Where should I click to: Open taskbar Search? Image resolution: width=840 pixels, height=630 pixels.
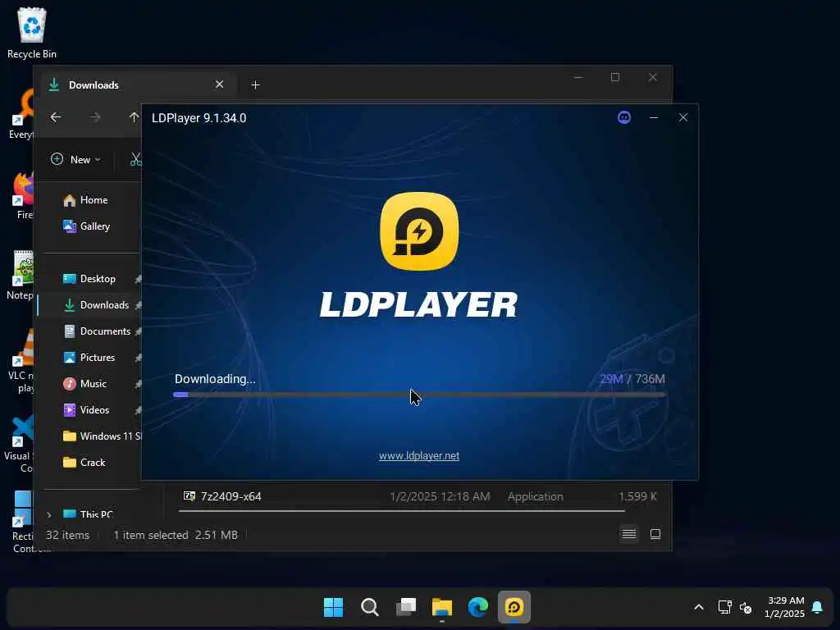click(x=370, y=607)
